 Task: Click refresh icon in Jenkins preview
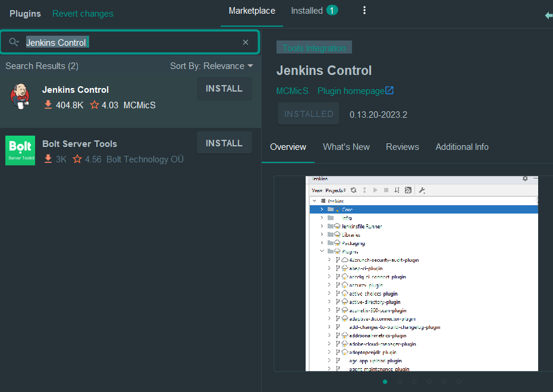(x=353, y=190)
